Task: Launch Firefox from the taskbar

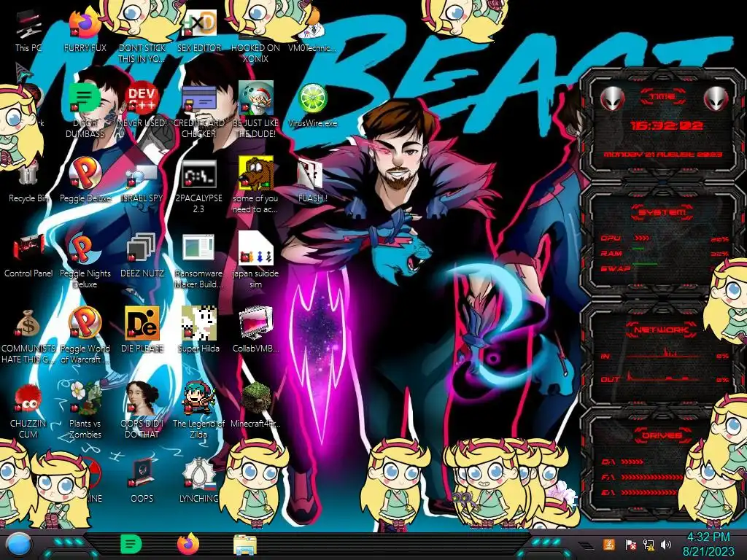Action: pos(188,544)
